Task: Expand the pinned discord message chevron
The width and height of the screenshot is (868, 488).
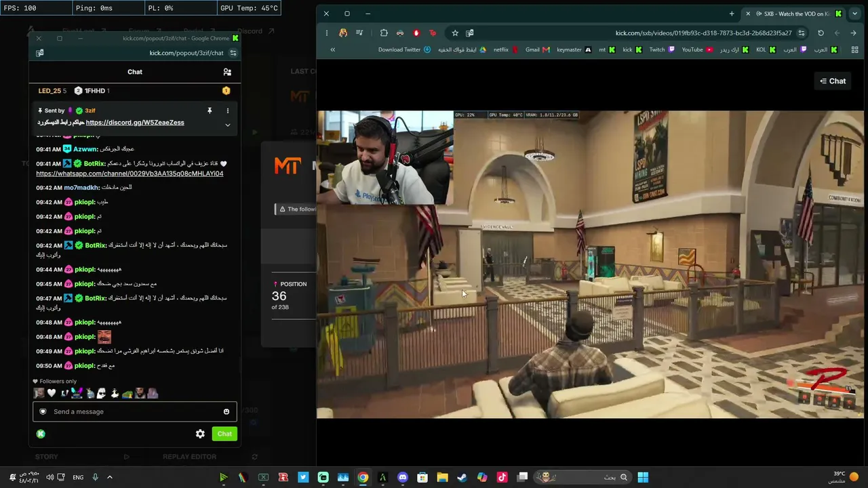Action: 228,125
